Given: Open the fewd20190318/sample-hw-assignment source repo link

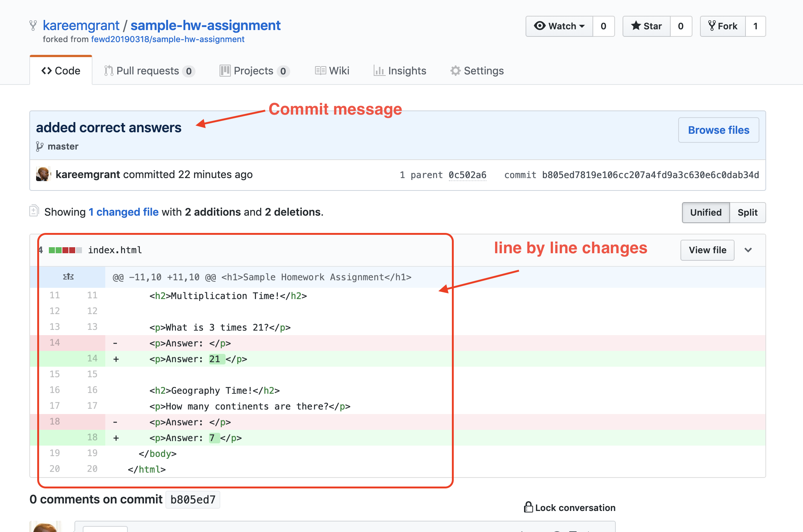Looking at the screenshot, I should pyautogui.click(x=168, y=39).
